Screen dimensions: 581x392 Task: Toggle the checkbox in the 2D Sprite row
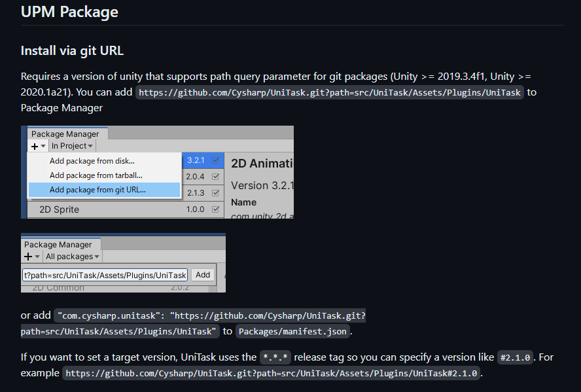pyautogui.click(x=216, y=209)
